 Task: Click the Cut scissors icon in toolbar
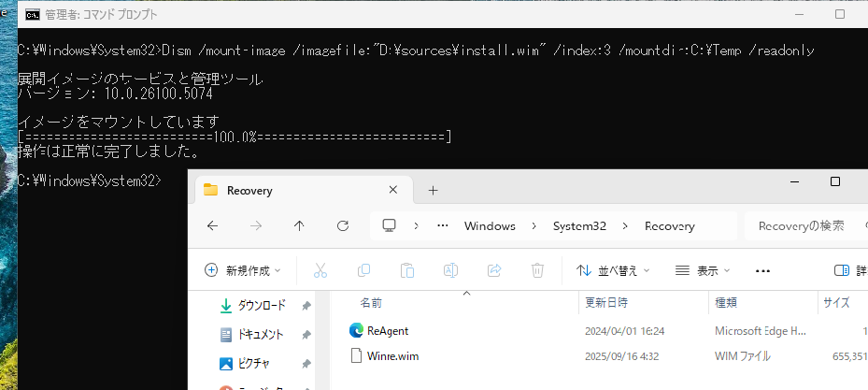(320, 270)
